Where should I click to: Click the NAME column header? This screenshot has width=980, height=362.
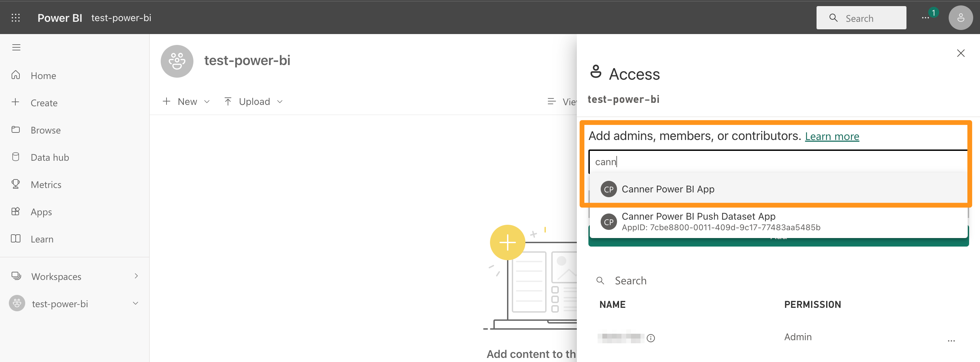(x=612, y=304)
